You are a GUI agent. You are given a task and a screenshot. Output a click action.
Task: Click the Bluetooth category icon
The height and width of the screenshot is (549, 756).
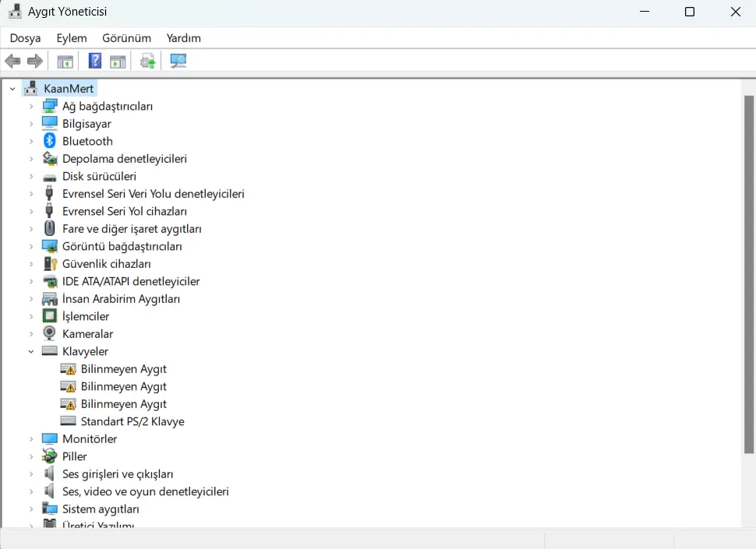(x=49, y=141)
